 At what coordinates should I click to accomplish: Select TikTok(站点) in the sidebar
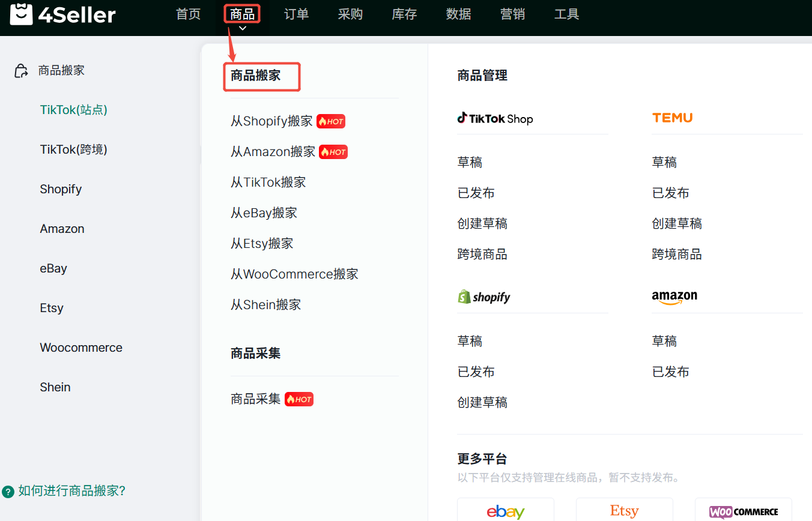tap(74, 110)
